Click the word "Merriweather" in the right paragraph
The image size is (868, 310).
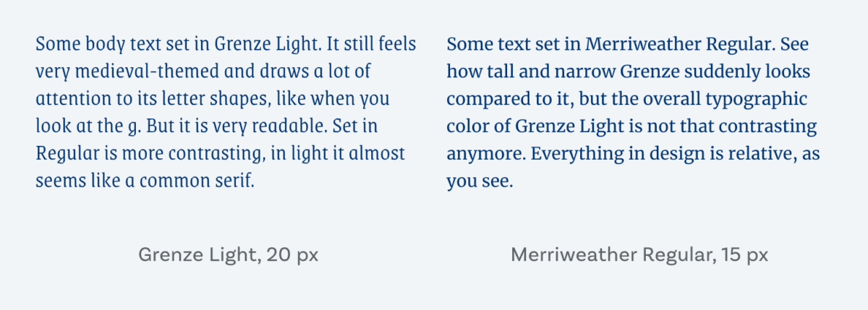tap(635, 45)
